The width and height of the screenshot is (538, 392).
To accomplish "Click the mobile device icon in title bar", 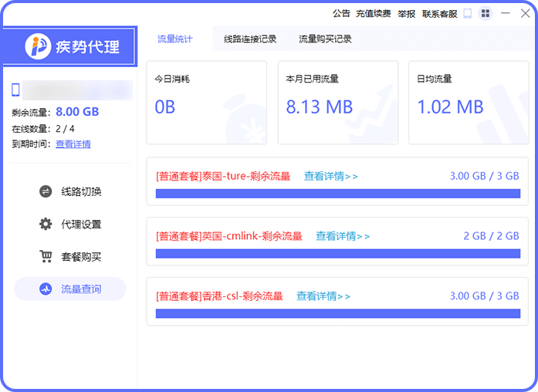I will tap(468, 13).
